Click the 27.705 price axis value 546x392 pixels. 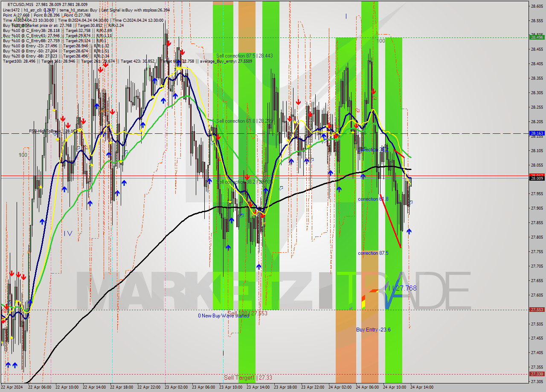tap(537, 266)
